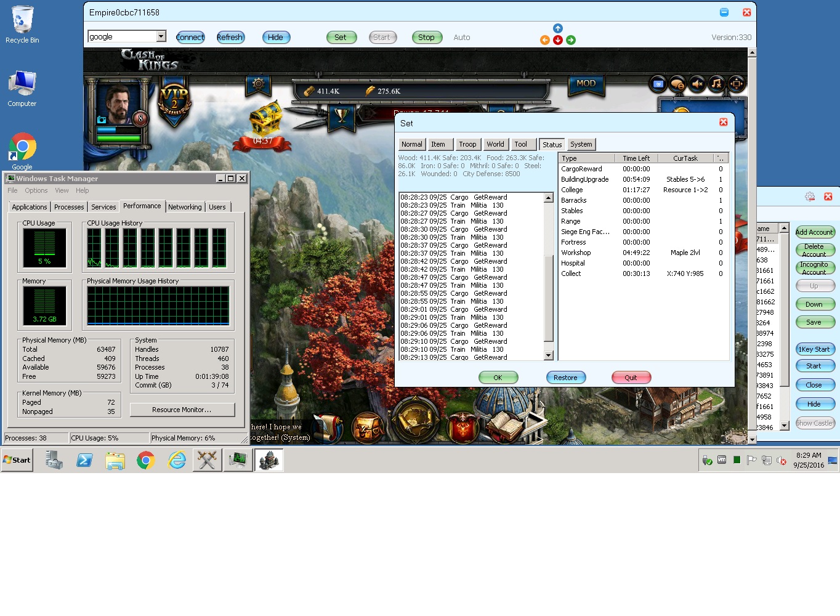The image size is (840, 616).
Task: Click the Refresh button
Action: coord(230,37)
